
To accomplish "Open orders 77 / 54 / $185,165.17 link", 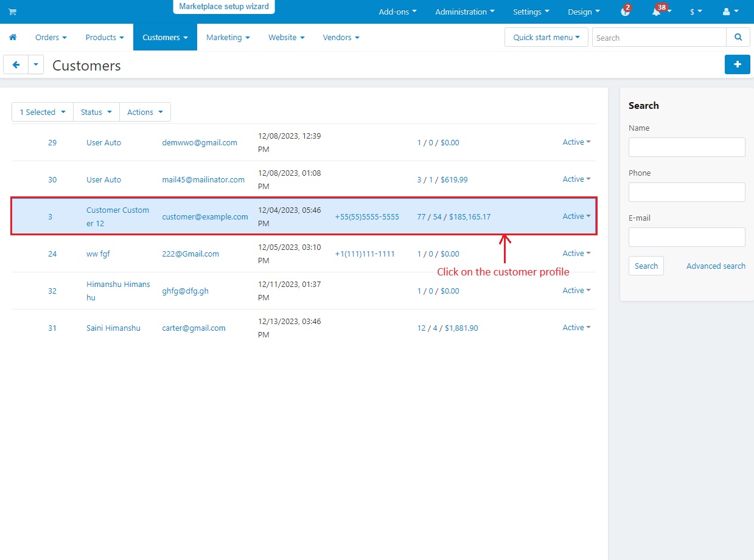I will click(453, 216).
